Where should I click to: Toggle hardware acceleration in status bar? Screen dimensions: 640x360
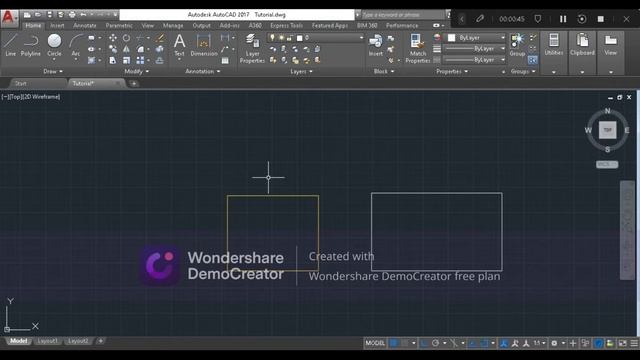click(x=598, y=343)
